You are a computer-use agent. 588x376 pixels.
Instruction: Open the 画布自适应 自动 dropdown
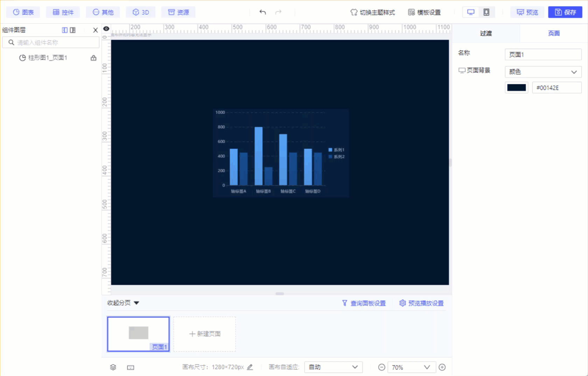(x=333, y=367)
